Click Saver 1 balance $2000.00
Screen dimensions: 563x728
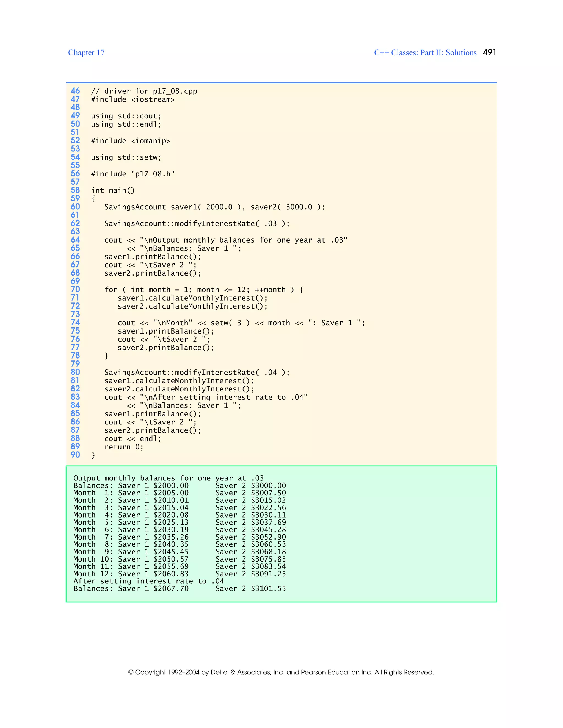coord(171,486)
